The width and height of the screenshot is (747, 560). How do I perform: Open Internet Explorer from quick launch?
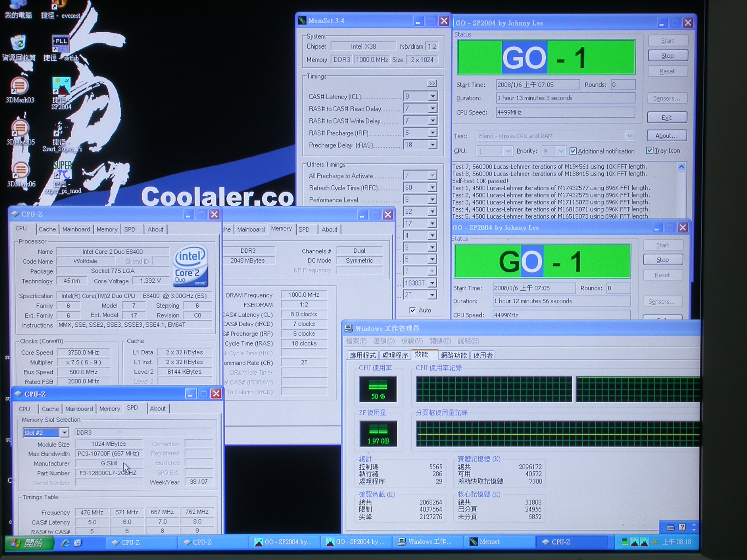coord(66,543)
